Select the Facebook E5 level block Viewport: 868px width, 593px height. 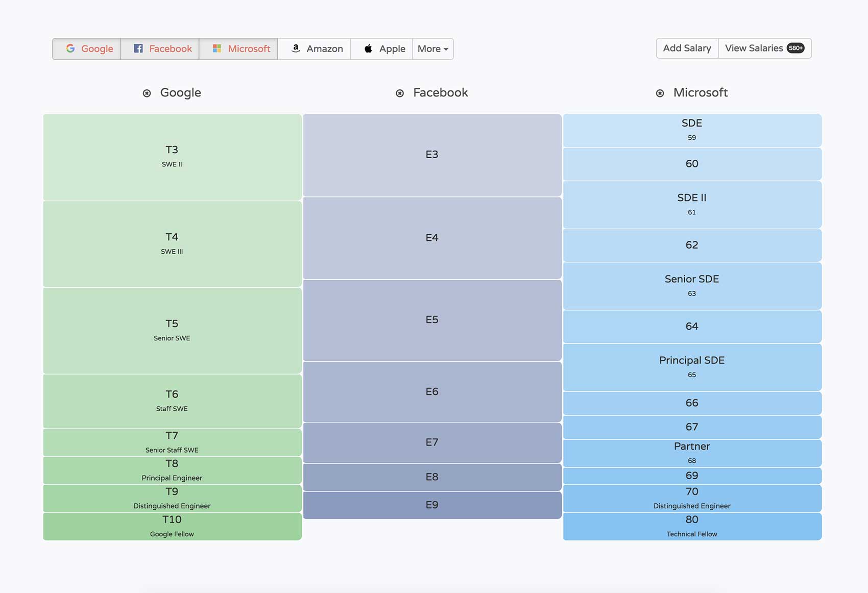[432, 320]
